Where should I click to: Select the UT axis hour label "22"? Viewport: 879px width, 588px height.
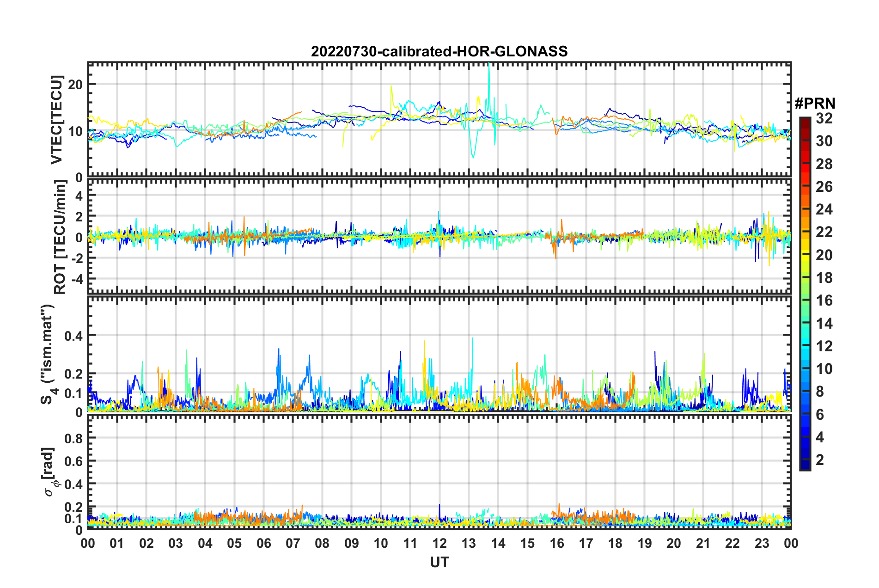732,543
